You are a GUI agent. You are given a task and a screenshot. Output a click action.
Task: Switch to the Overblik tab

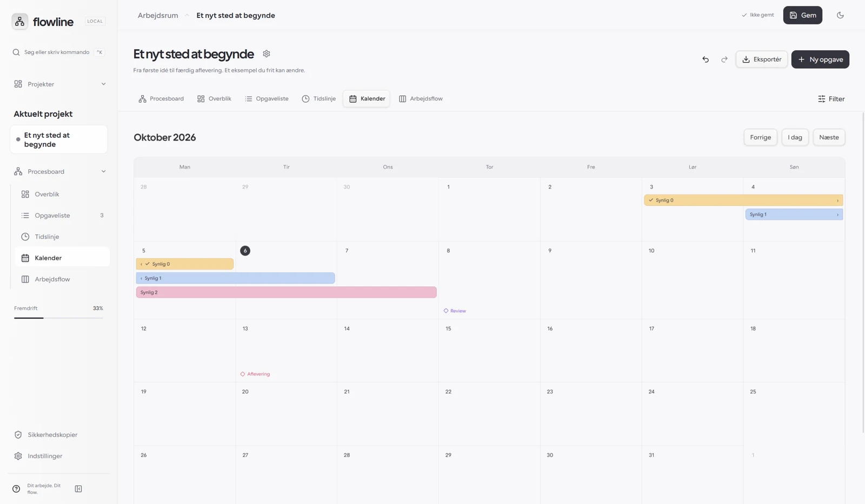(x=214, y=99)
